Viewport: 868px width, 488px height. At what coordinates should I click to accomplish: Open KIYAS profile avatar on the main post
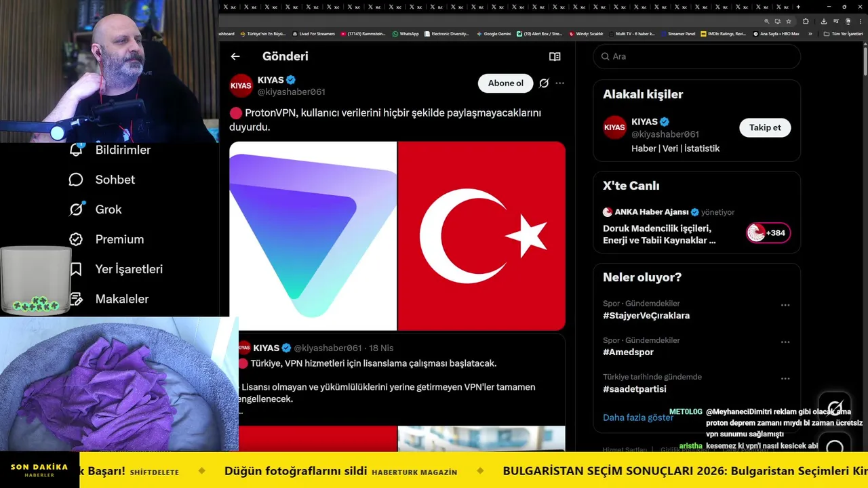(241, 85)
